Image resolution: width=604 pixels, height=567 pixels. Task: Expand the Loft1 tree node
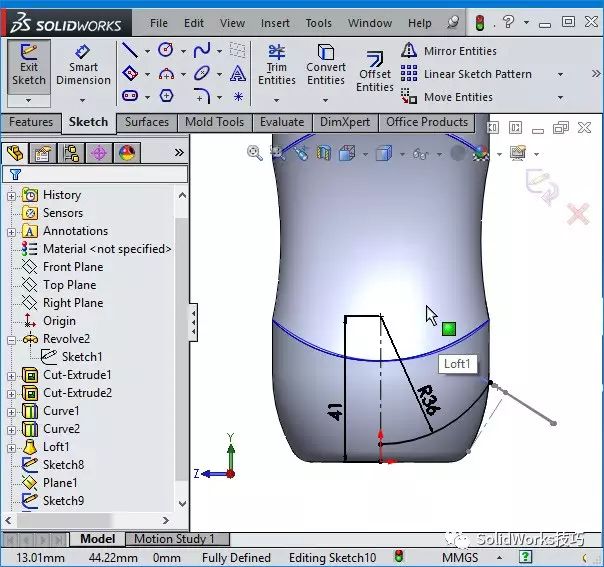[12, 448]
